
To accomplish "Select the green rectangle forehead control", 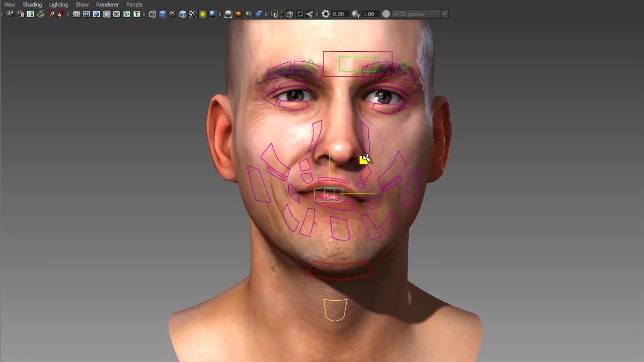I will click(x=358, y=64).
